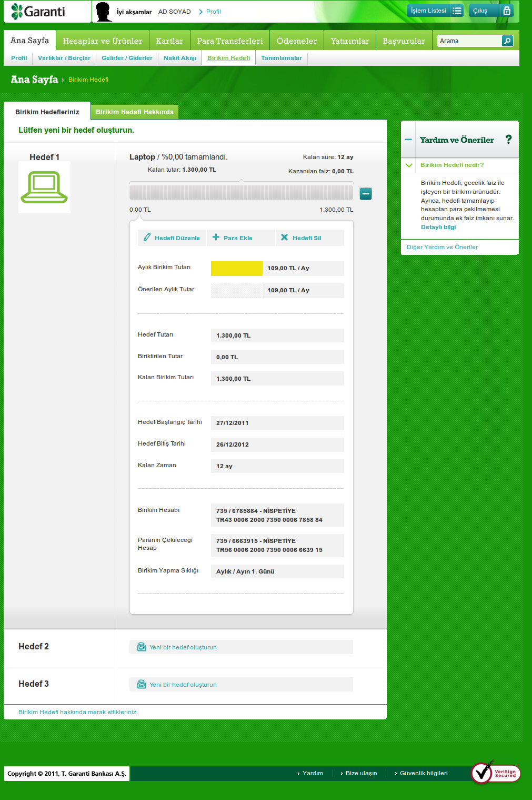Screen dimensions: 532x800
Task: Open Birikim Hedefi hakkında merak ettikleriniz link
Action: (x=78, y=712)
